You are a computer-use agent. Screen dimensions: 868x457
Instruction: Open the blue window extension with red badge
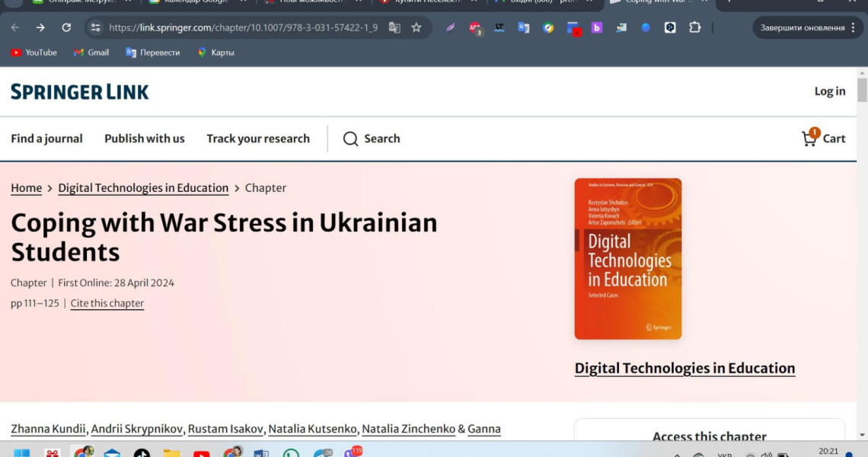573,28
